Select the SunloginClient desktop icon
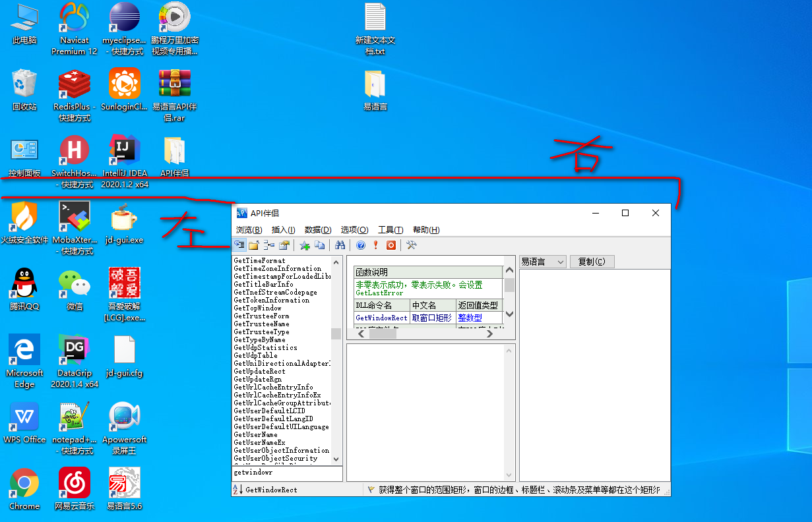812x522 pixels. (125, 90)
